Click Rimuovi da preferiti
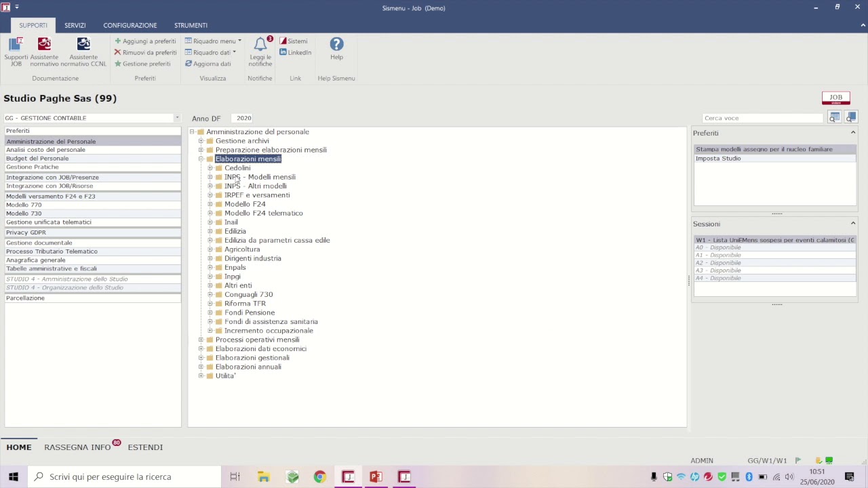Viewport: 868px width, 488px height. 145,52
